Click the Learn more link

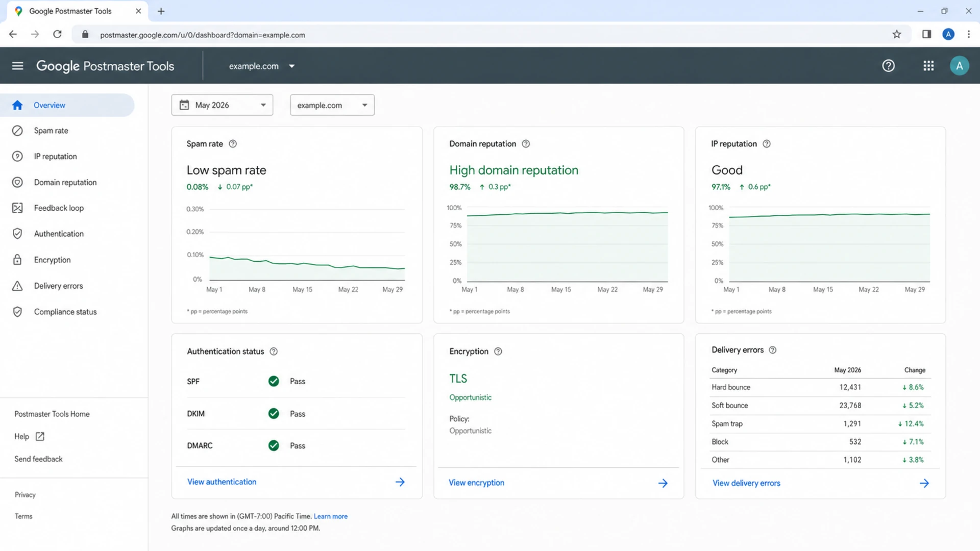click(331, 516)
